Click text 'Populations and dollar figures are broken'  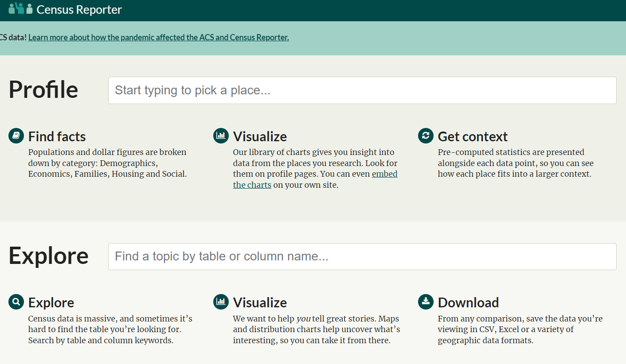point(107,152)
